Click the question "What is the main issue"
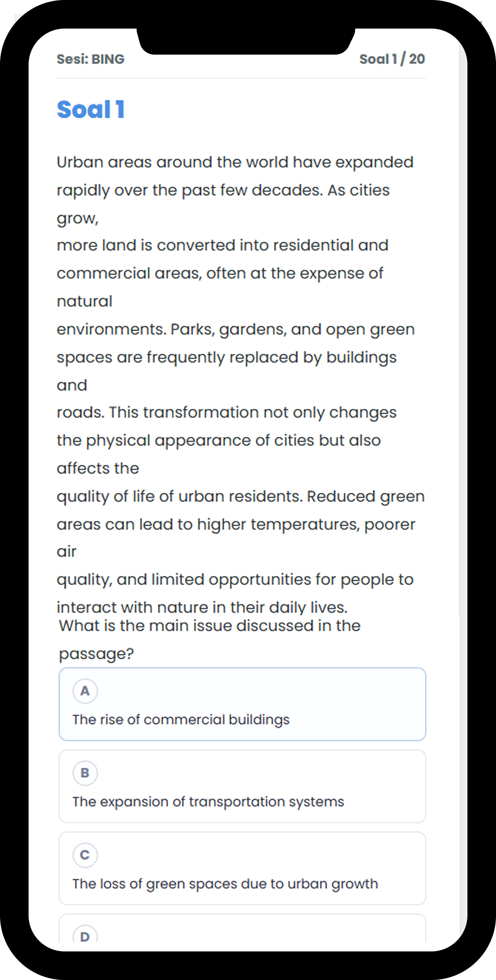Viewport: 496px width, 980px height. (209, 626)
